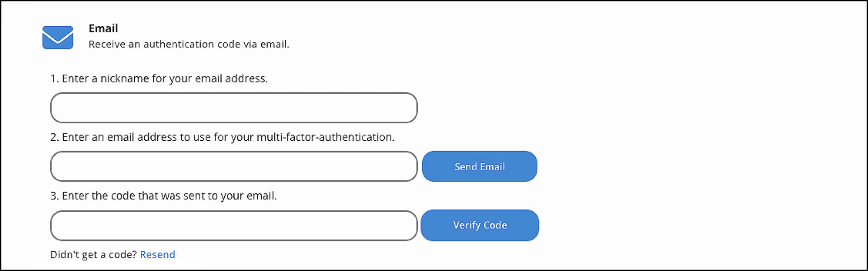
Task: Click inside the empty nickname box
Action: click(233, 108)
